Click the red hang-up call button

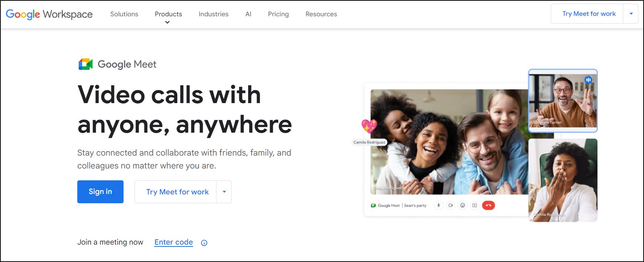[x=488, y=205]
